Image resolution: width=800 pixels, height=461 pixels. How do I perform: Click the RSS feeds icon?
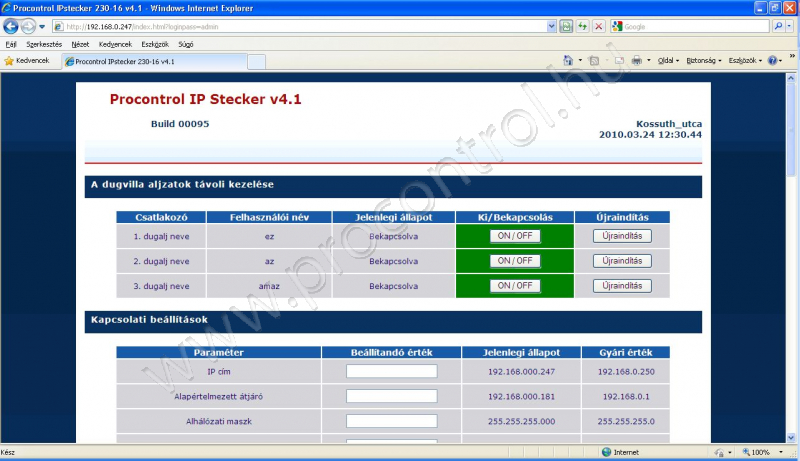click(594, 60)
